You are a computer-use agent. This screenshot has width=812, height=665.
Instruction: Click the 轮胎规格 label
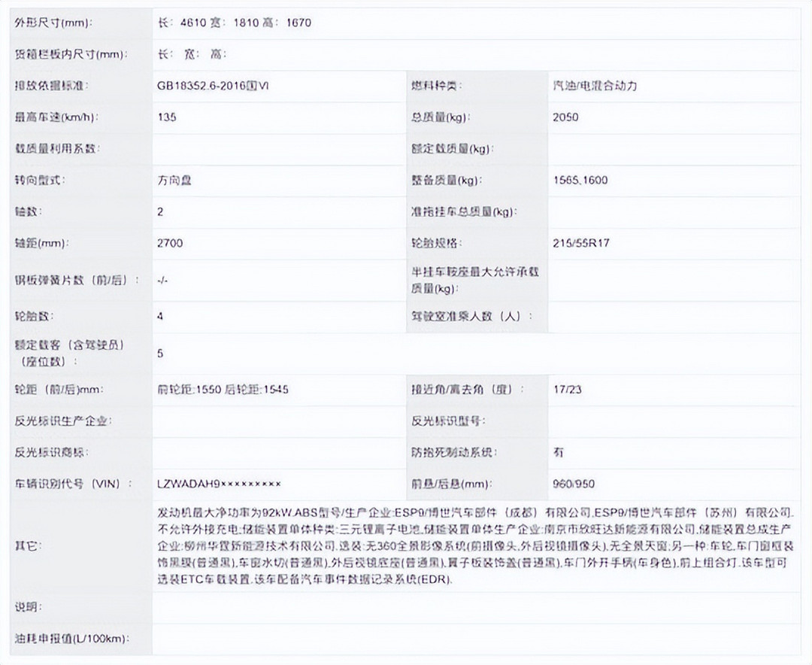(x=437, y=243)
